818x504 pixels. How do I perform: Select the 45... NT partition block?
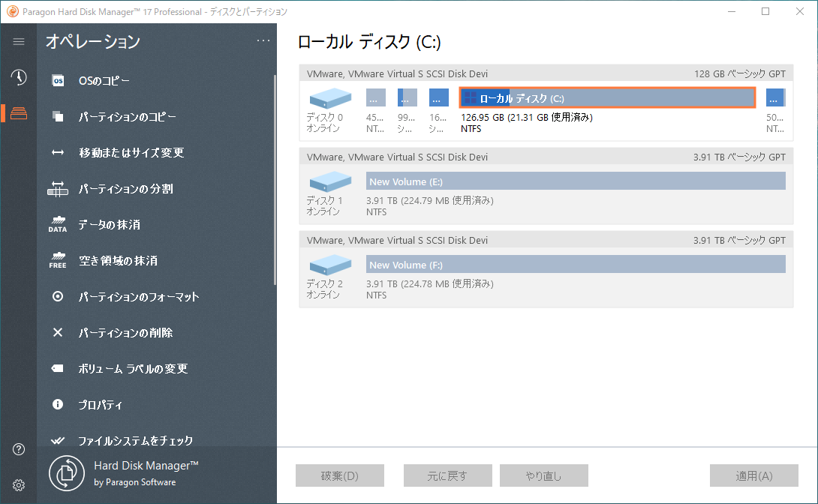pos(376,98)
